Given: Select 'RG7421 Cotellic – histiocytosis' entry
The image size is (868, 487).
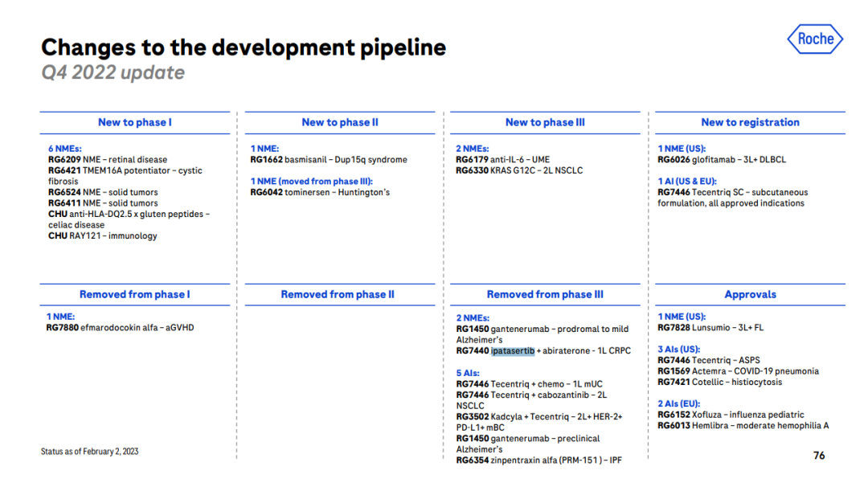Looking at the screenshot, I should coord(719,382).
